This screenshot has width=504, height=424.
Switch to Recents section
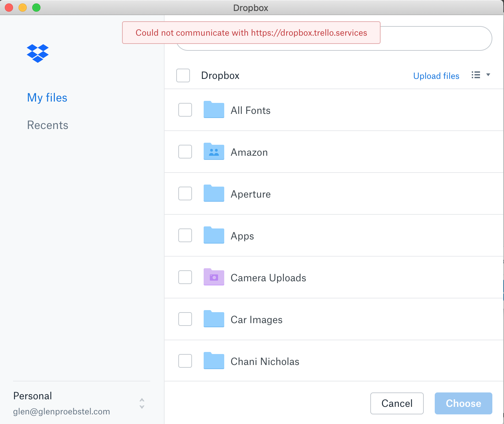pyautogui.click(x=48, y=125)
